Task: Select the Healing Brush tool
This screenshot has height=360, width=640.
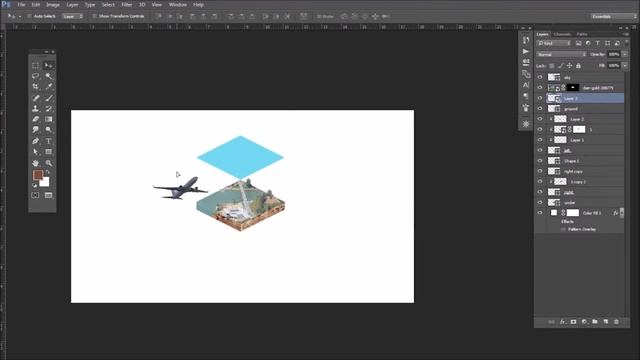Action: pyautogui.click(x=36, y=98)
